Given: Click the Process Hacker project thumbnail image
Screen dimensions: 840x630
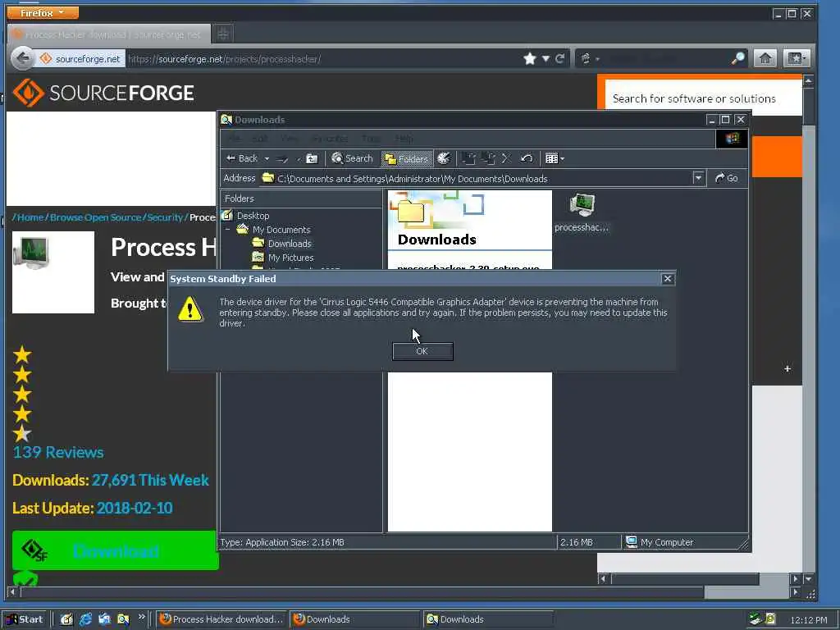Looking at the screenshot, I should click(53, 272).
